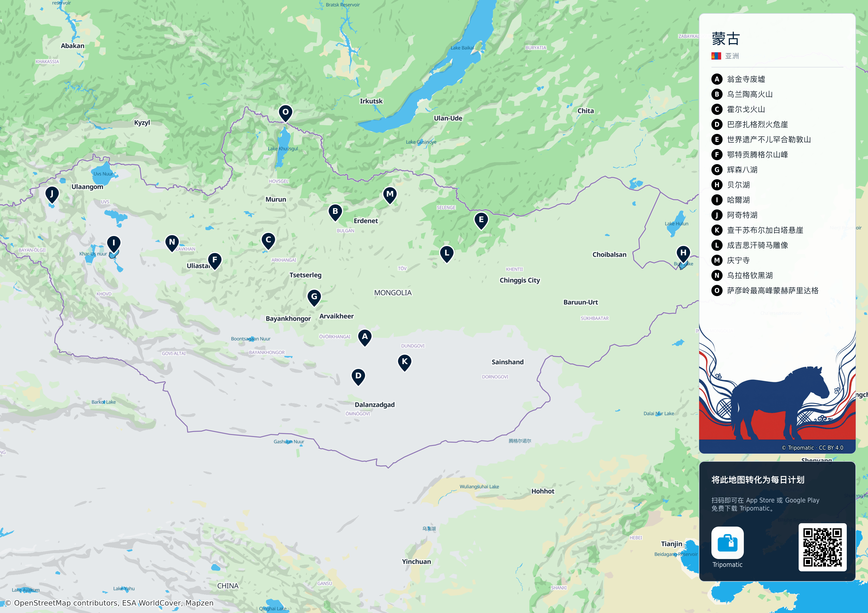Viewport: 868px width, 613px height.
Task: Click legend entry H 贝尔湖
Action: click(731, 185)
